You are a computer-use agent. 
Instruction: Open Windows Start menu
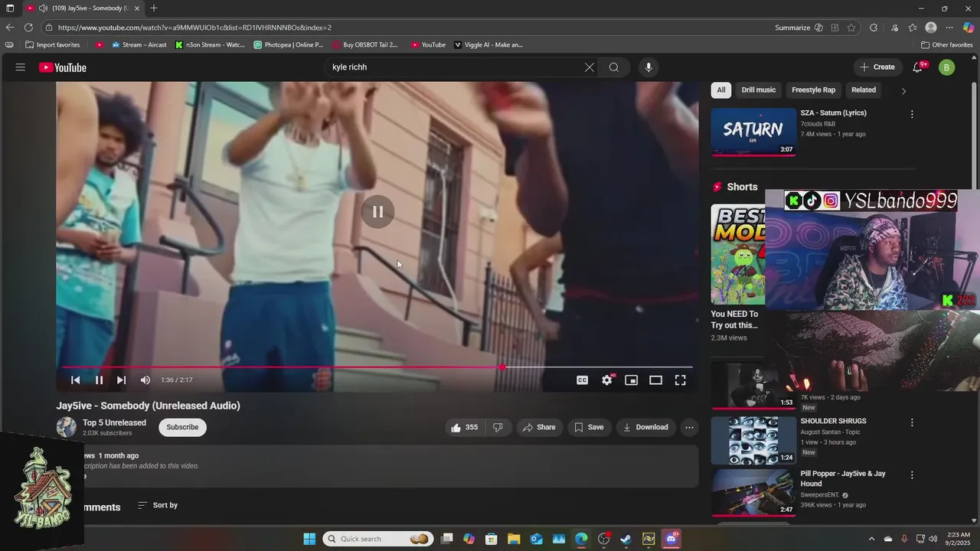pyautogui.click(x=309, y=539)
